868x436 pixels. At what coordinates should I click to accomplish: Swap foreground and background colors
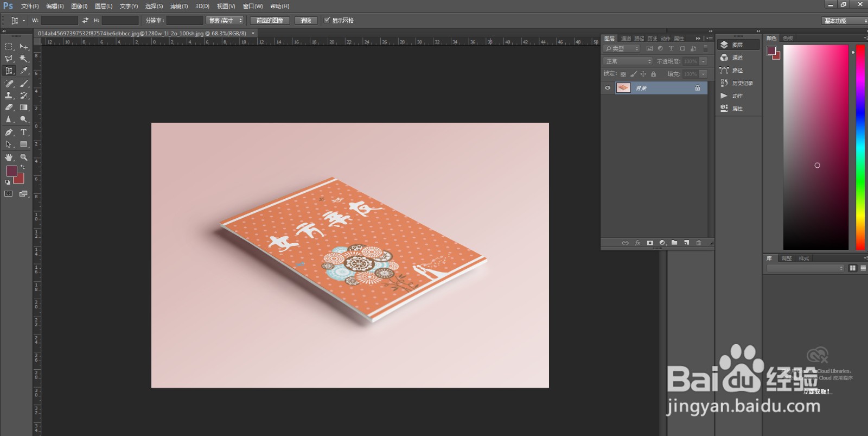23,167
